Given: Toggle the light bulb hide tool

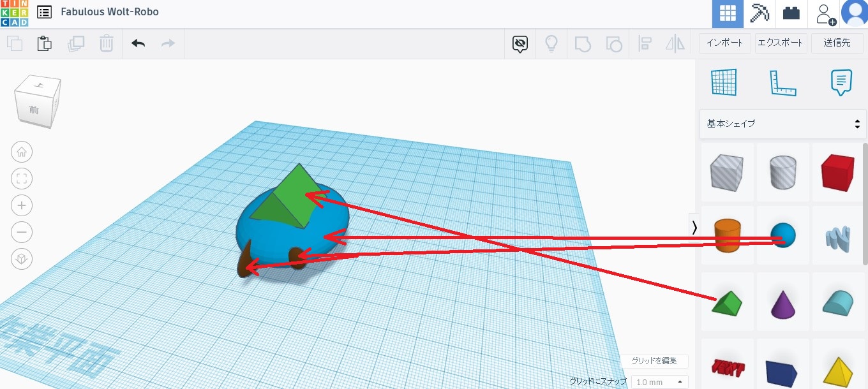Looking at the screenshot, I should (x=551, y=43).
